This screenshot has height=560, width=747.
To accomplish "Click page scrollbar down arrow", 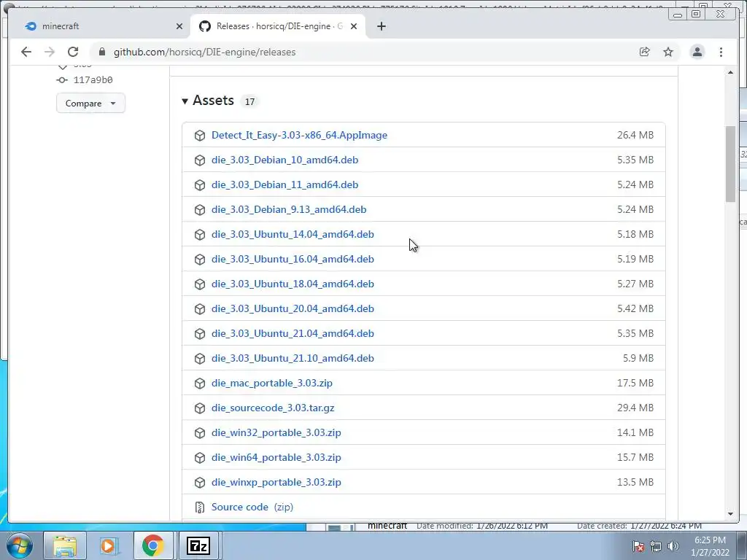I will [x=730, y=514].
